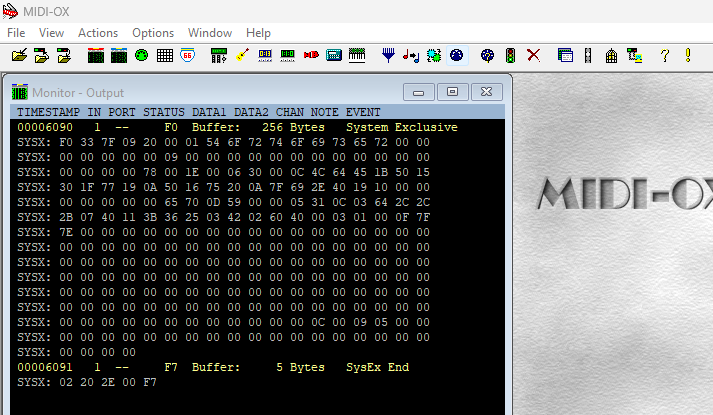Image resolution: width=713 pixels, height=415 pixels.
Task: Open the Options menu
Action: tap(153, 33)
